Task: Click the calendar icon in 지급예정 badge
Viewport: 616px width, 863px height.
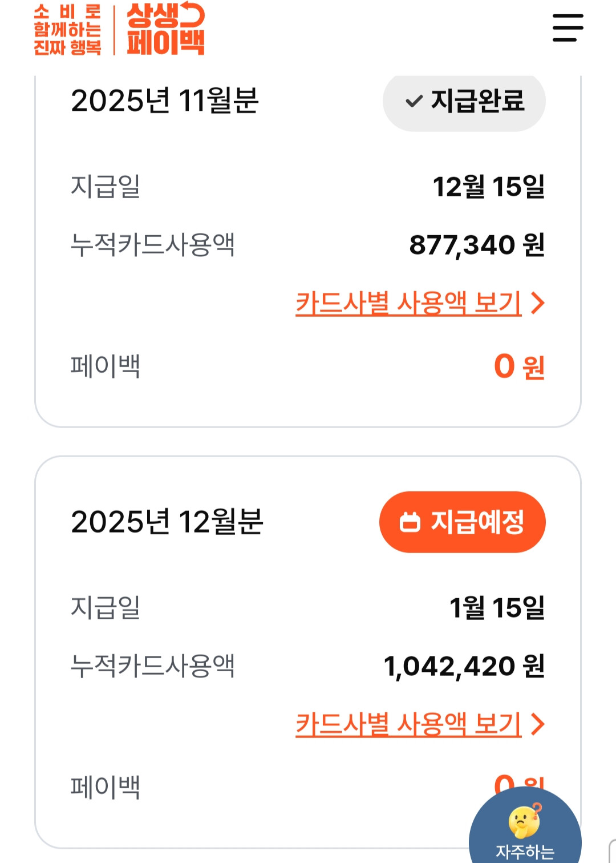Action: [x=410, y=522]
